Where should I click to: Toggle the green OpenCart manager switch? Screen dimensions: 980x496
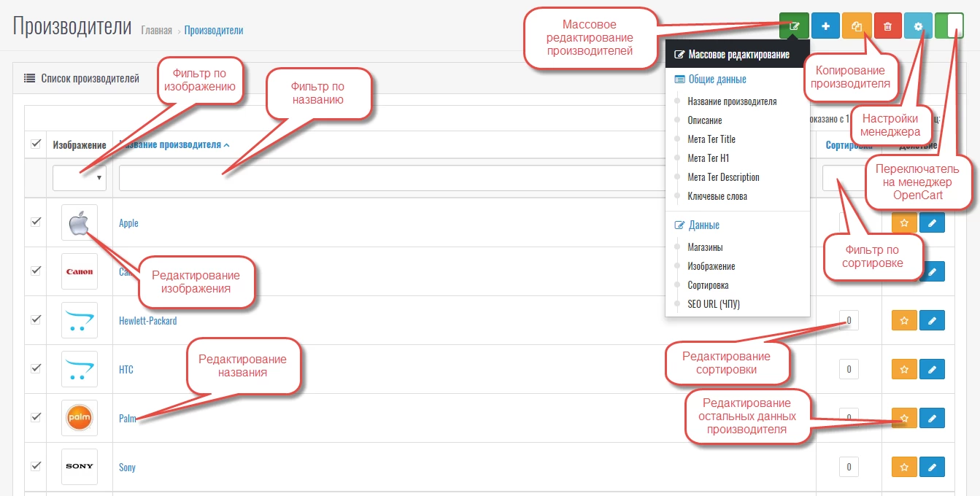tap(949, 26)
